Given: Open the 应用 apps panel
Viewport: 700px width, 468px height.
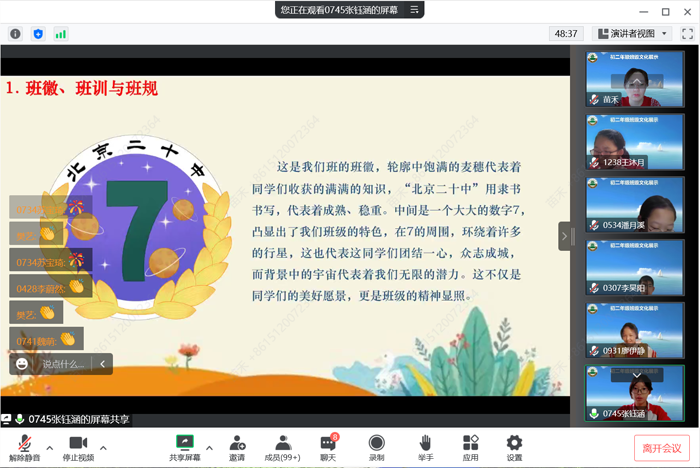Looking at the screenshot, I should [471, 448].
